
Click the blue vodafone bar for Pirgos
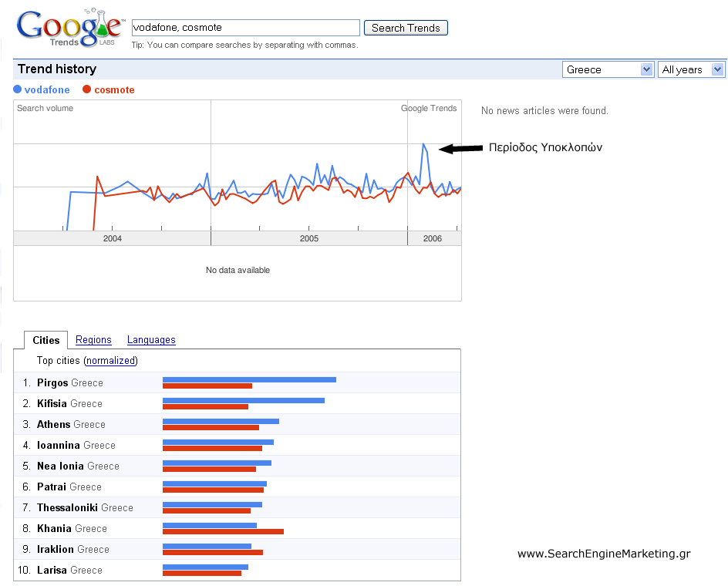click(x=249, y=380)
